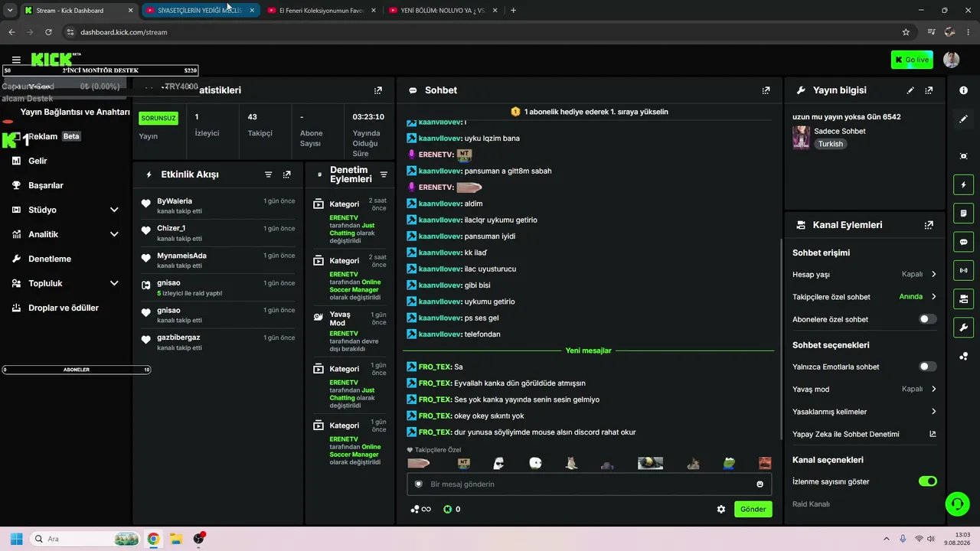The height and width of the screenshot is (551, 980).
Task: Turn off İzlenme sayısını göster switch
Action: (x=927, y=481)
